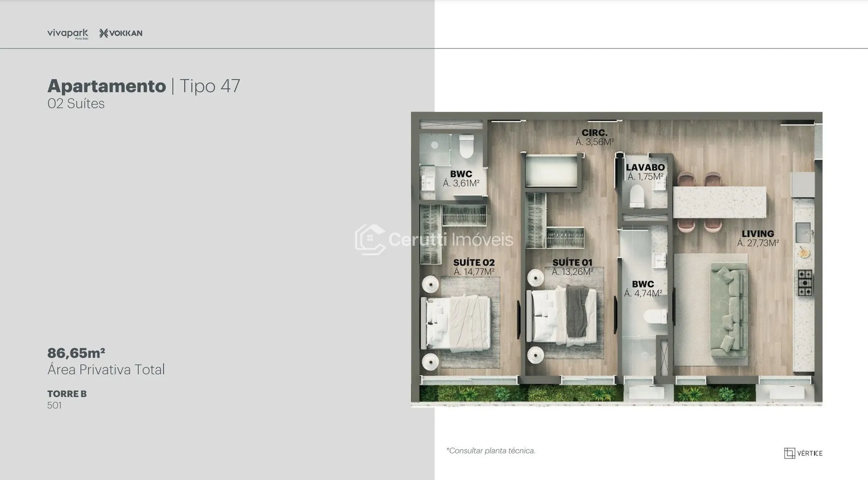The image size is (868, 480).
Task: Click the vivapark logo
Action: [67, 33]
